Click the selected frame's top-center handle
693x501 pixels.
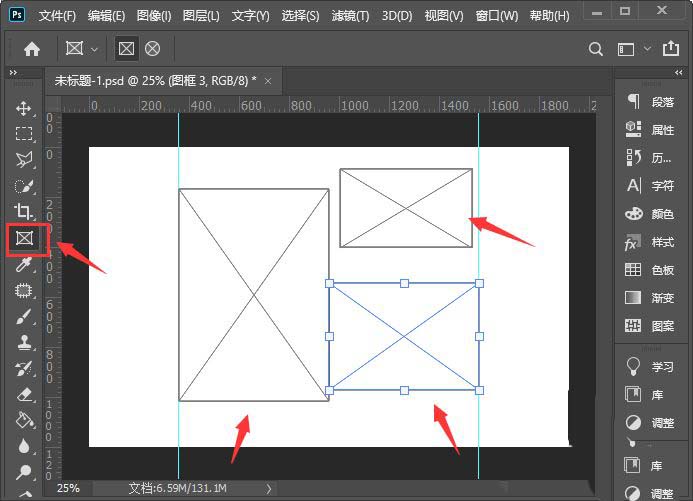[x=404, y=284]
